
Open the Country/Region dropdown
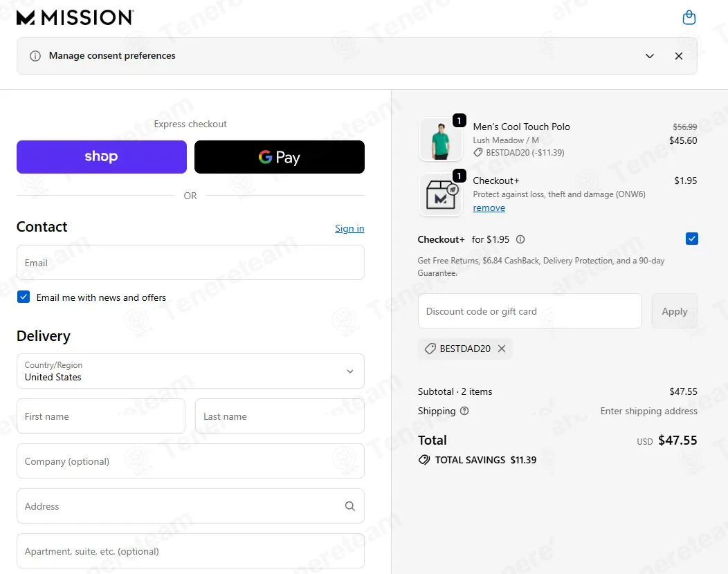click(190, 371)
